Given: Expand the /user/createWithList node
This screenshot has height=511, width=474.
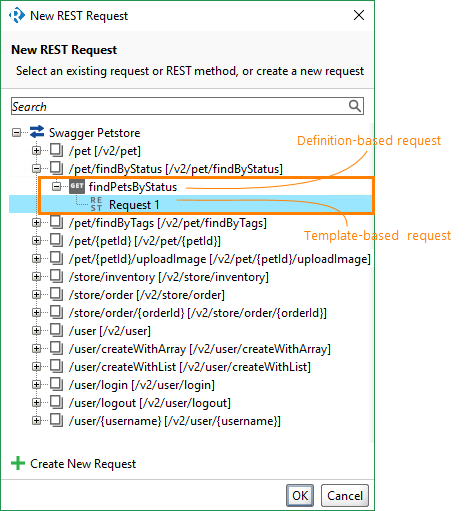Looking at the screenshot, I should (x=36, y=367).
